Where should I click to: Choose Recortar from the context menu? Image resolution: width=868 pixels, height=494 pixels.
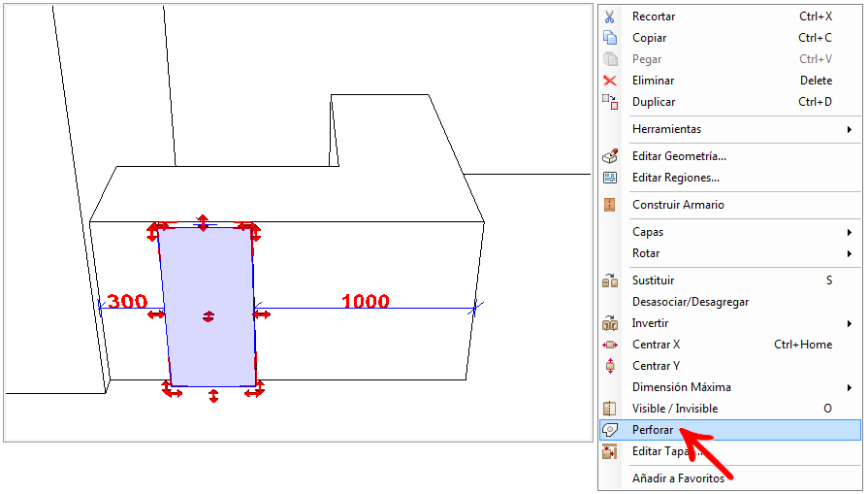(x=730, y=16)
